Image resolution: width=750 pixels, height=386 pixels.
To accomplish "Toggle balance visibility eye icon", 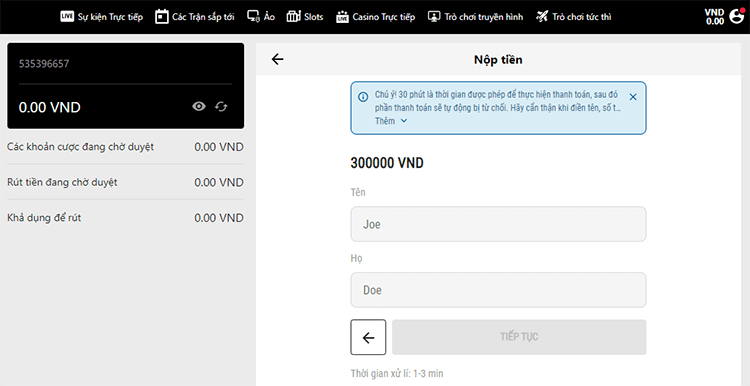I will pos(199,107).
